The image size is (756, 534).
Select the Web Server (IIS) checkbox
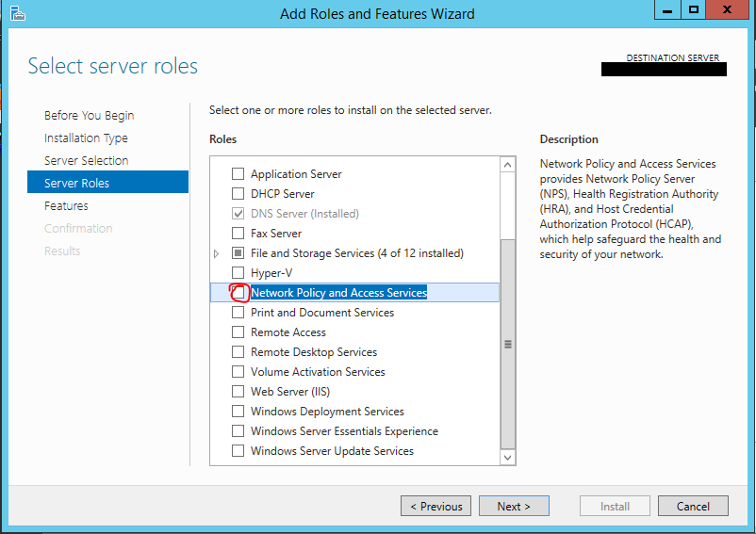click(x=238, y=391)
